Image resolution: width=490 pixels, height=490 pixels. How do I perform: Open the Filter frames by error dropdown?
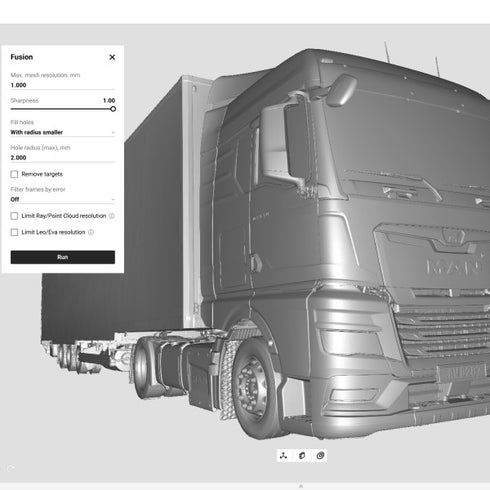[x=63, y=199]
